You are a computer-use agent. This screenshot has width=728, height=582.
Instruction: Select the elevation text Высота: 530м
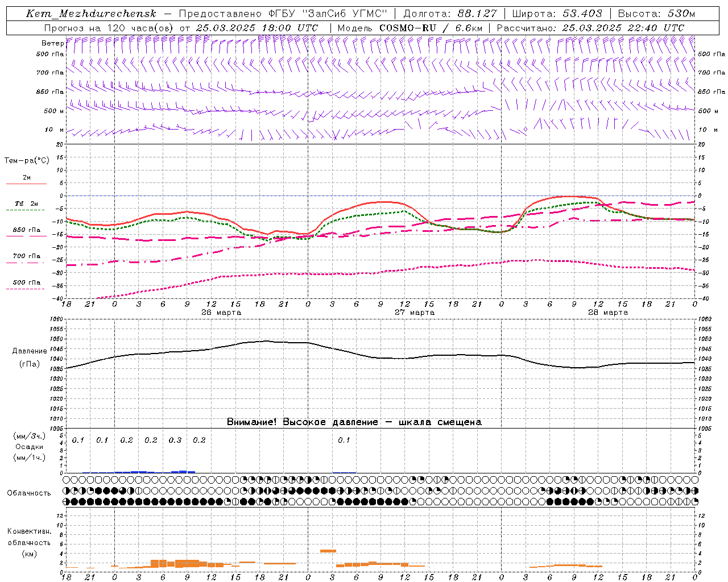[x=656, y=14]
